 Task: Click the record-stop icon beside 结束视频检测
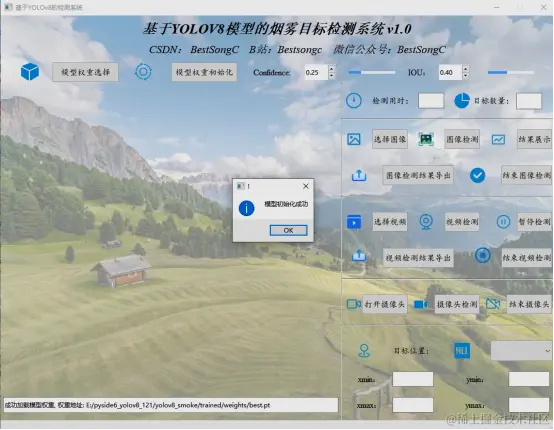click(x=483, y=255)
